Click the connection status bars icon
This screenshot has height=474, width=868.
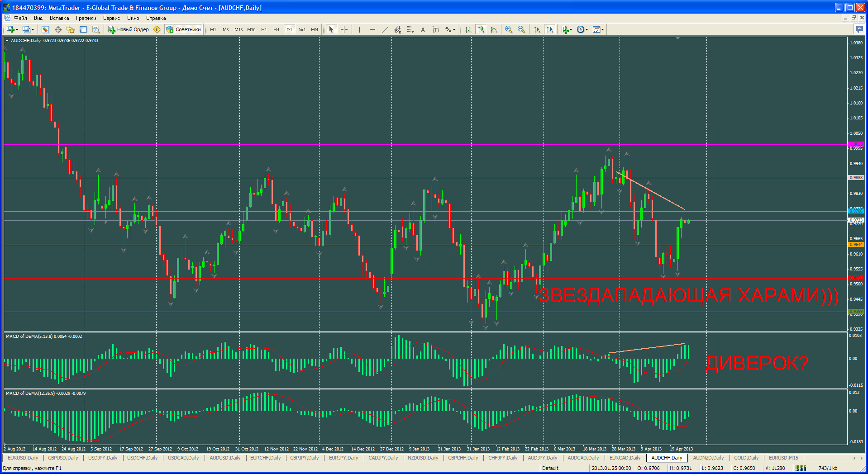click(801, 468)
